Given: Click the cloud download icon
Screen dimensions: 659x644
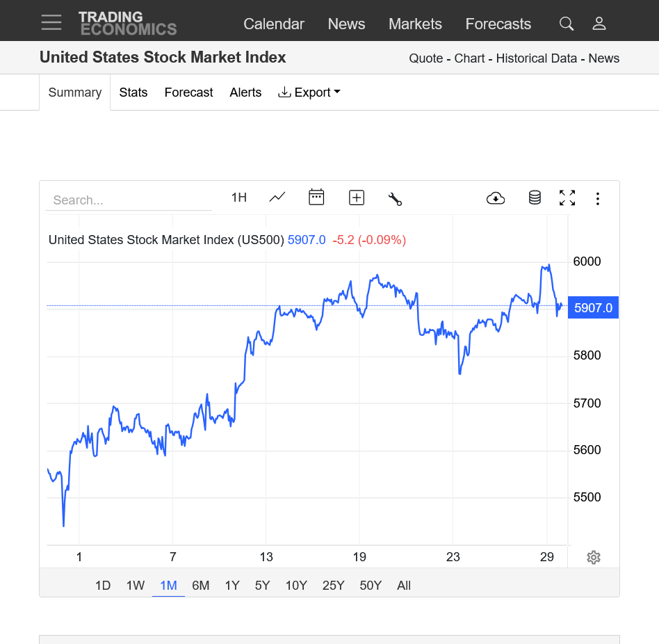Looking at the screenshot, I should [x=496, y=198].
